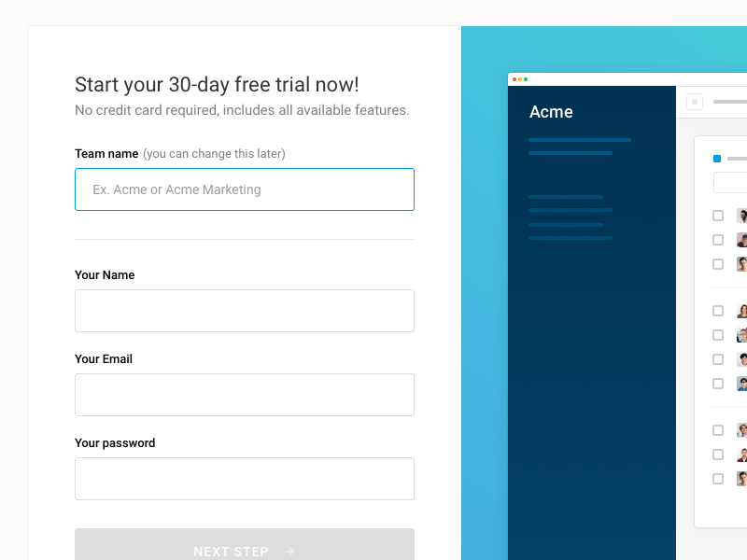Click the teal square marker above the task list
747x560 pixels.
(715, 159)
